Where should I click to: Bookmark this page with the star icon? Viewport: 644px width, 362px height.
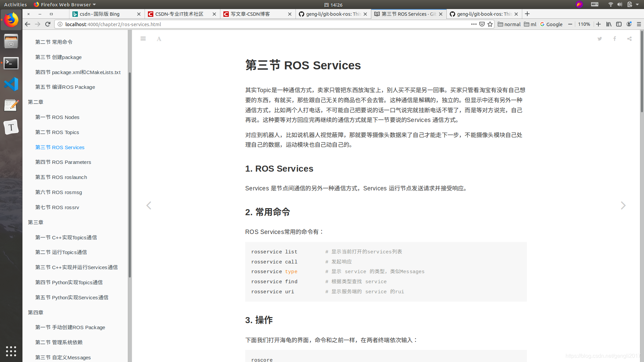click(490, 24)
